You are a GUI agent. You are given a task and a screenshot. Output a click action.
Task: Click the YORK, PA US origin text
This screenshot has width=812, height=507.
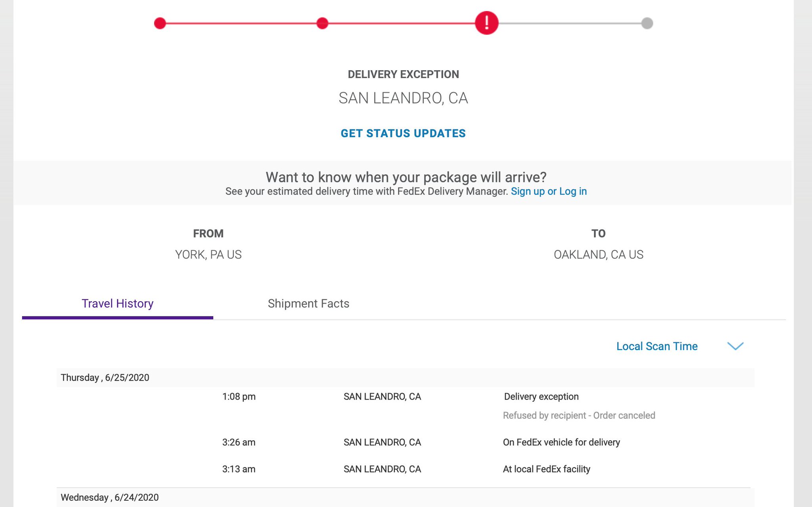click(x=208, y=254)
